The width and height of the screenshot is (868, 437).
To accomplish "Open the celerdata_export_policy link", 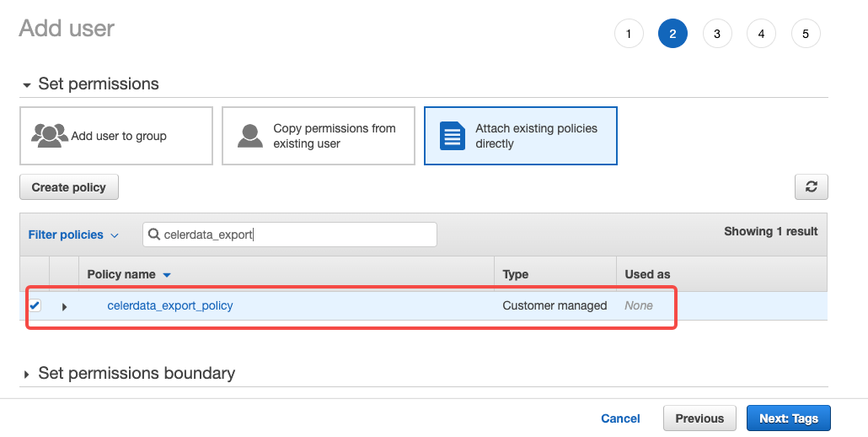I will tap(170, 305).
